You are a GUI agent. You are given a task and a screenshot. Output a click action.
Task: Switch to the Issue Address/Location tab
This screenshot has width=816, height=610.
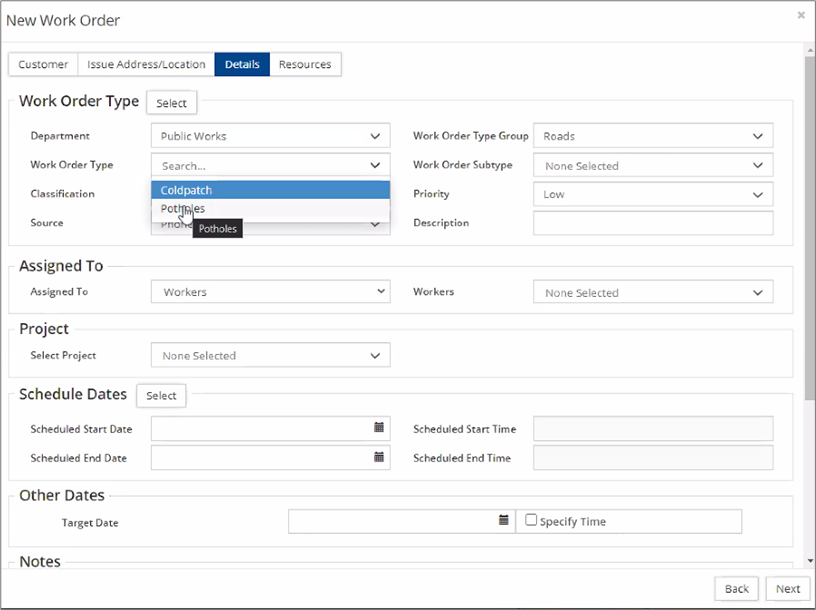tap(146, 64)
